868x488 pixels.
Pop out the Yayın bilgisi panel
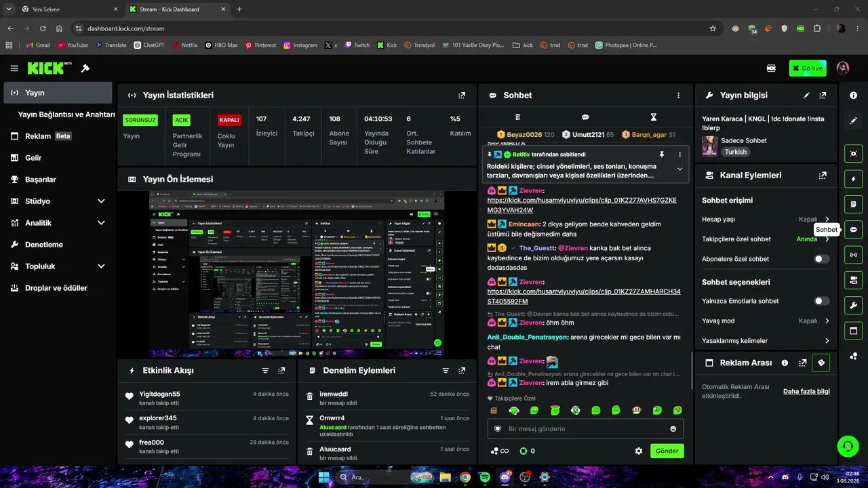click(823, 96)
